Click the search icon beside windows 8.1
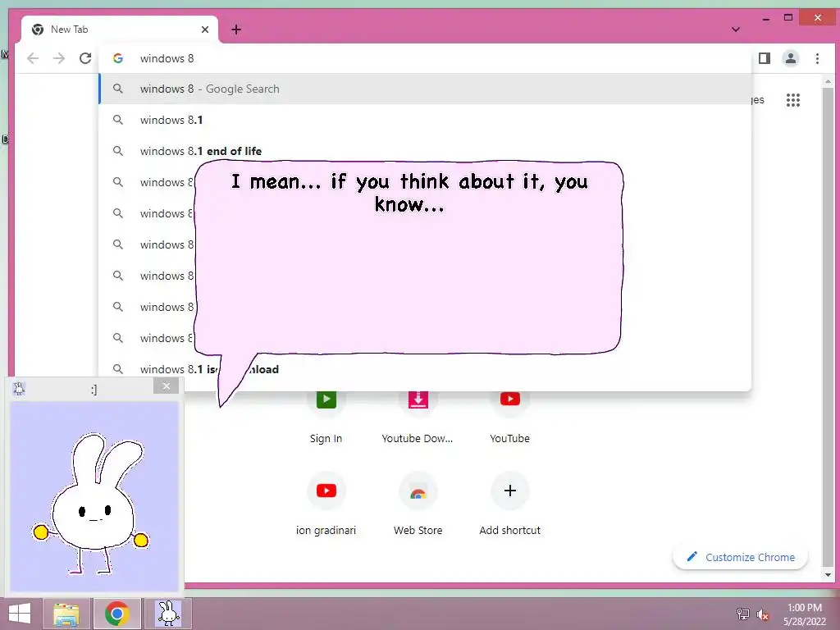 pyautogui.click(x=118, y=120)
